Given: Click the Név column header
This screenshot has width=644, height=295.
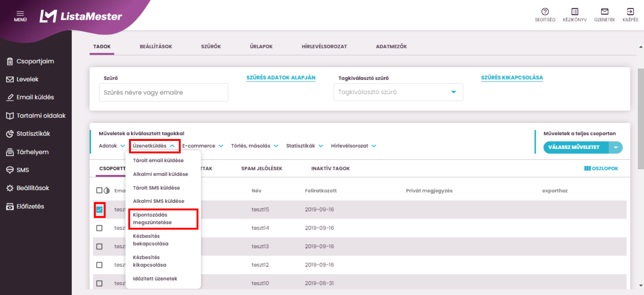Looking at the screenshot, I should tap(257, 191).
